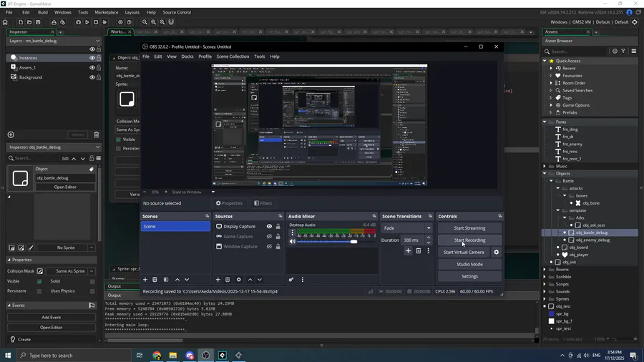
Task: Open OBS source properties gear icon
Action: [x=239, y=280]
